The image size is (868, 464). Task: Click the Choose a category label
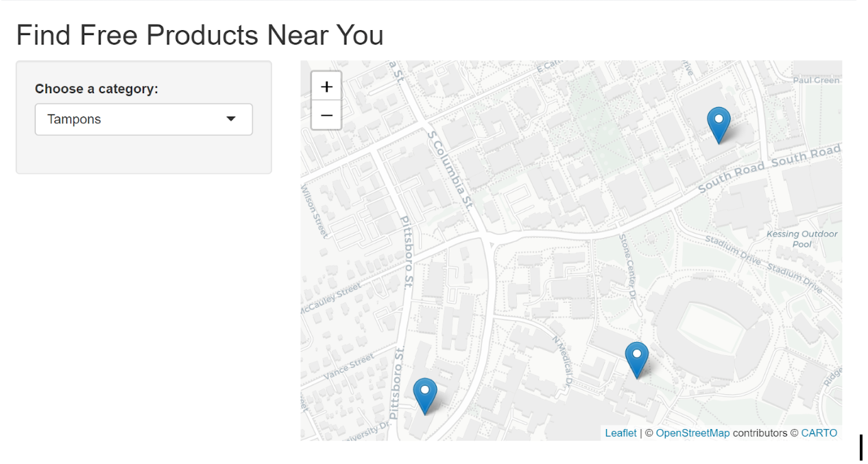coord(97,89)
